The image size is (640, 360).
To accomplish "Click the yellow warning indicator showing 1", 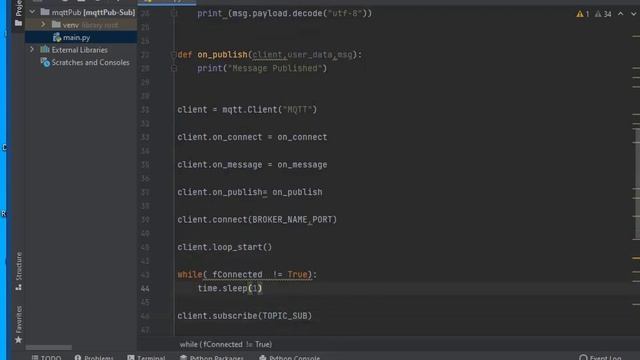I will 582,14.
